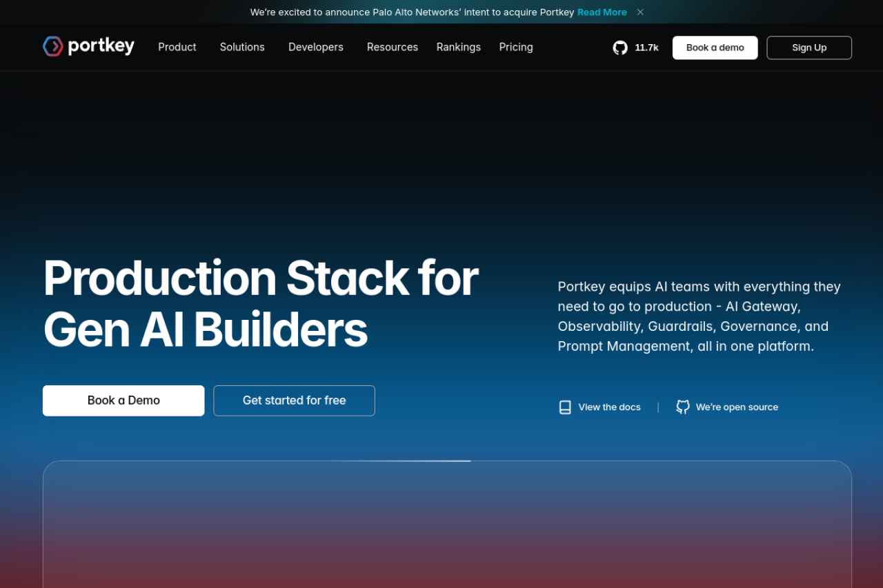This screenshot has width=883, height=588.
Task: Click Read More in the announcement banner
Action: pos(602,12)
